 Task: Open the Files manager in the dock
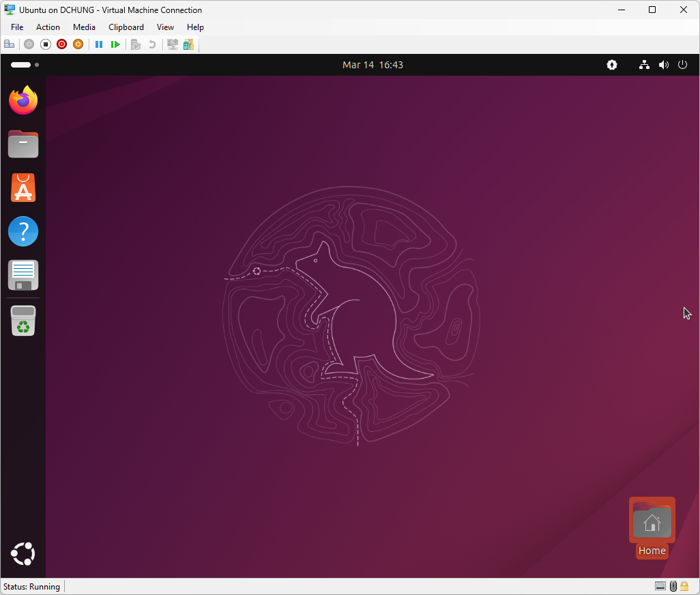(23, 144)
